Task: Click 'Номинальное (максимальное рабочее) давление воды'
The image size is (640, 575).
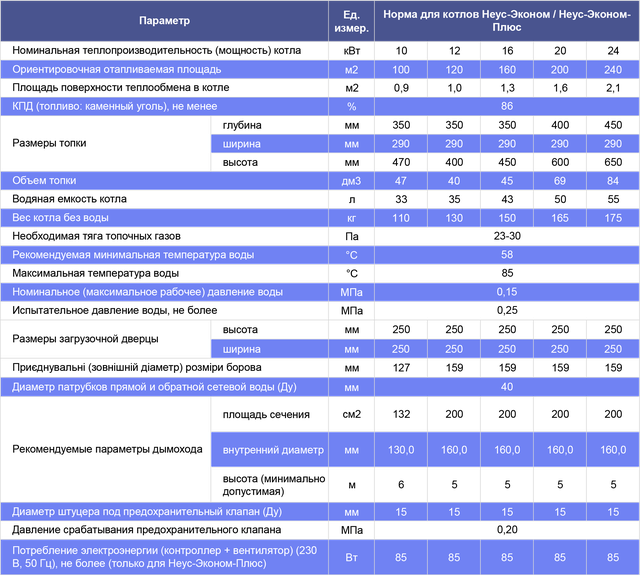Action: tap(147, 292)
